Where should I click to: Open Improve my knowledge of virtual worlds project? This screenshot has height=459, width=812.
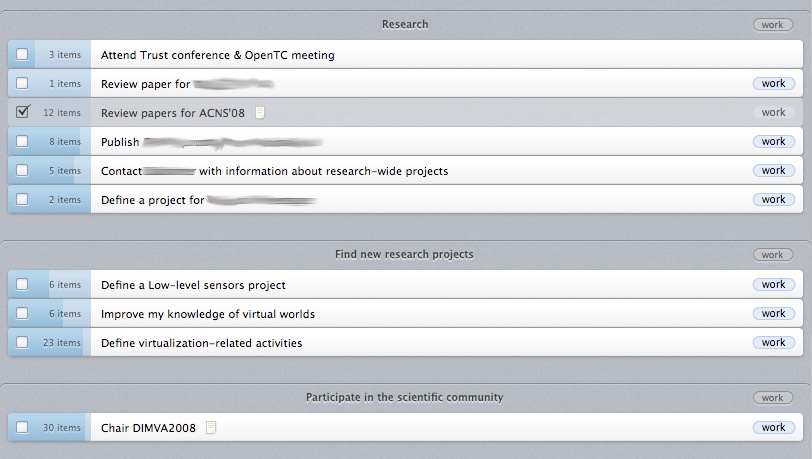click(208, 314)
